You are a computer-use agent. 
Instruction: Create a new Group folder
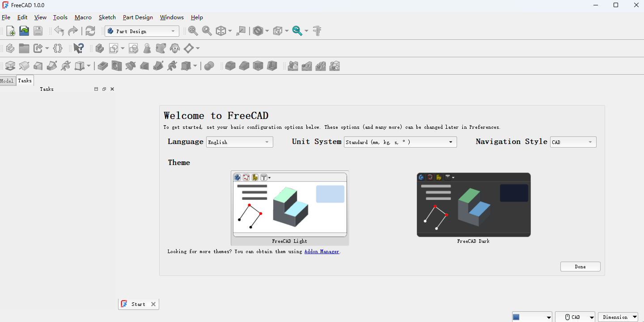click(x=24, y=48)
